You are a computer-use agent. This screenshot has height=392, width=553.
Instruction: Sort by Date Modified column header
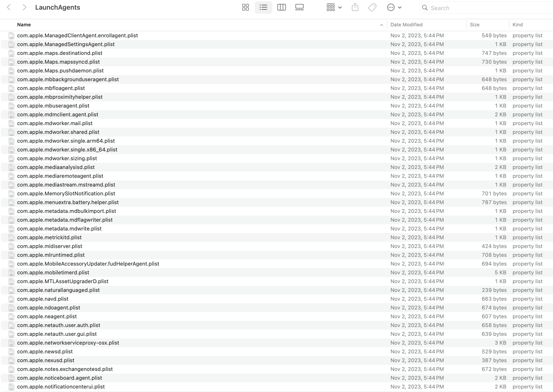[x=406, y=25]
